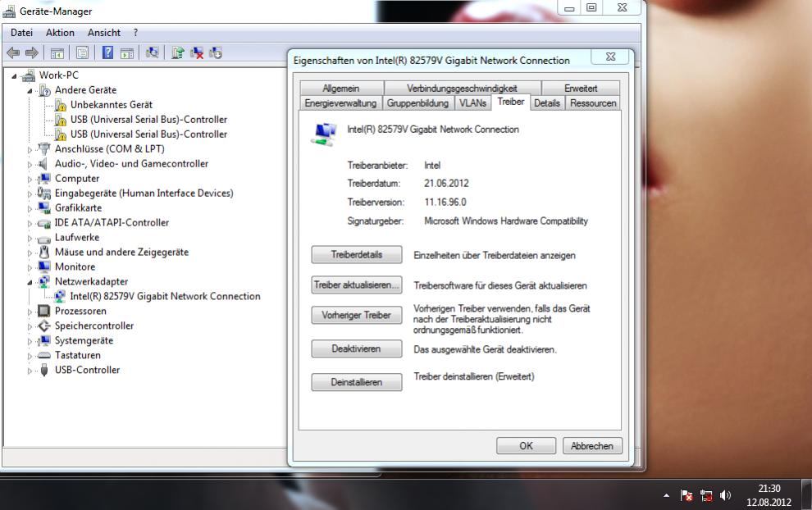Click the Tastaturen keyboard icon
This screenshot has width=812, height=510.
coord(44,355)
